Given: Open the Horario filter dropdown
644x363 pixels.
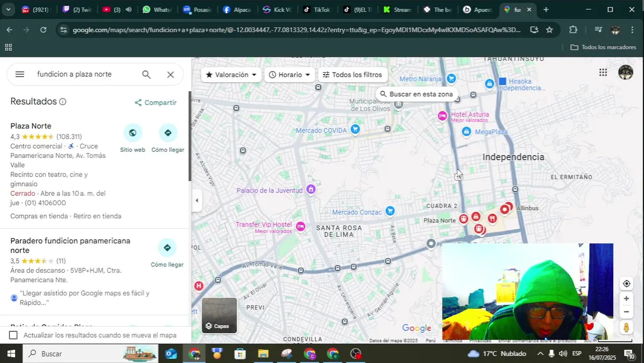Looking at the screenshot, I should tap(290, 75).
